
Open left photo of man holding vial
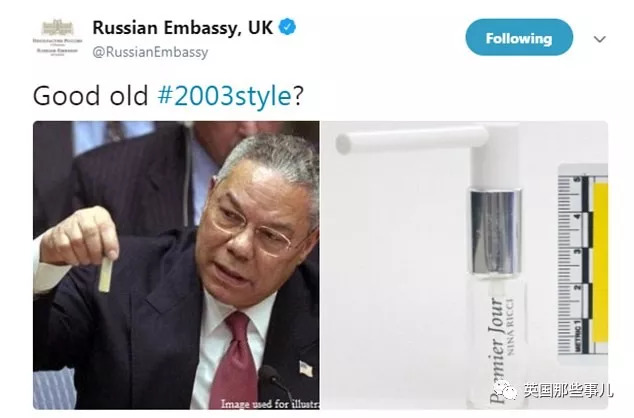tap(176, 265)
